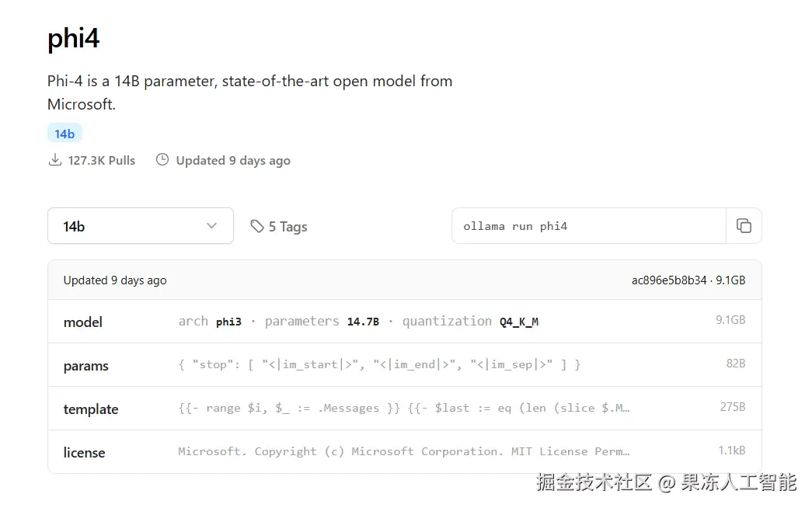Viewport: 812px width, 508px height.
Task: Open the license file row
Action: [x=84, y=452]
